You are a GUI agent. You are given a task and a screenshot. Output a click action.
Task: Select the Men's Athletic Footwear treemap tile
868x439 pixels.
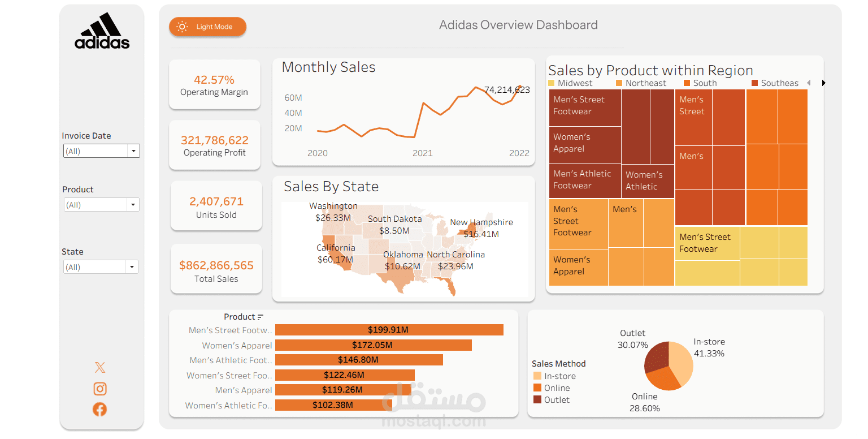[585, 181]
